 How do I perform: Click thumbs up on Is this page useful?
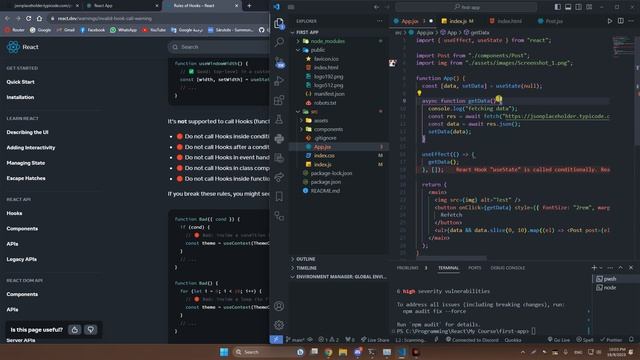(75, 329)
